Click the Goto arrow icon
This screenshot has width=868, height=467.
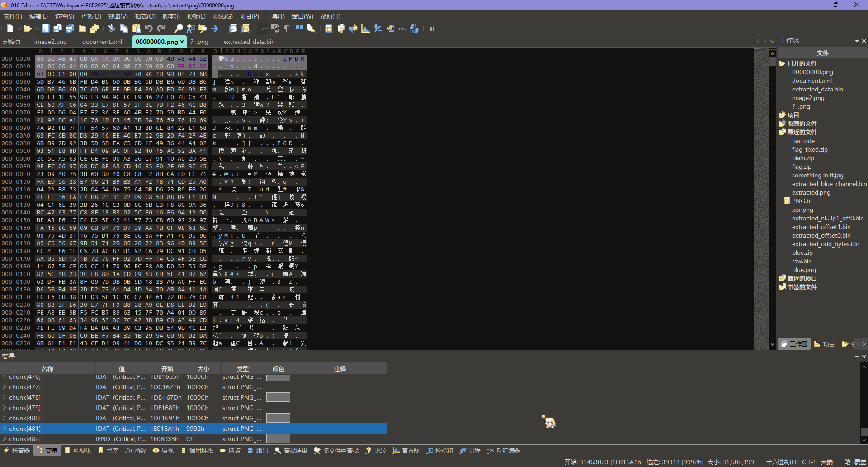coord(215,29)
